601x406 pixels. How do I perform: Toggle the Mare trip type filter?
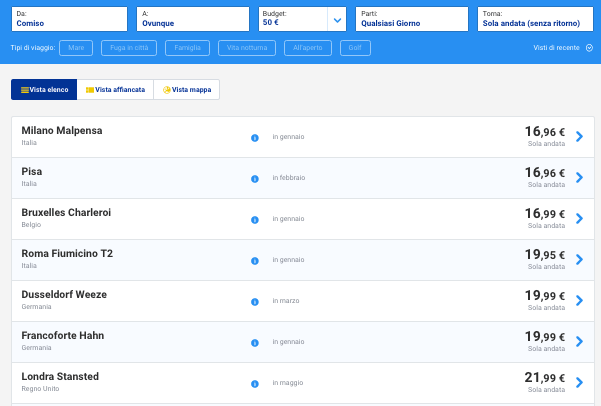click(77, 47)
